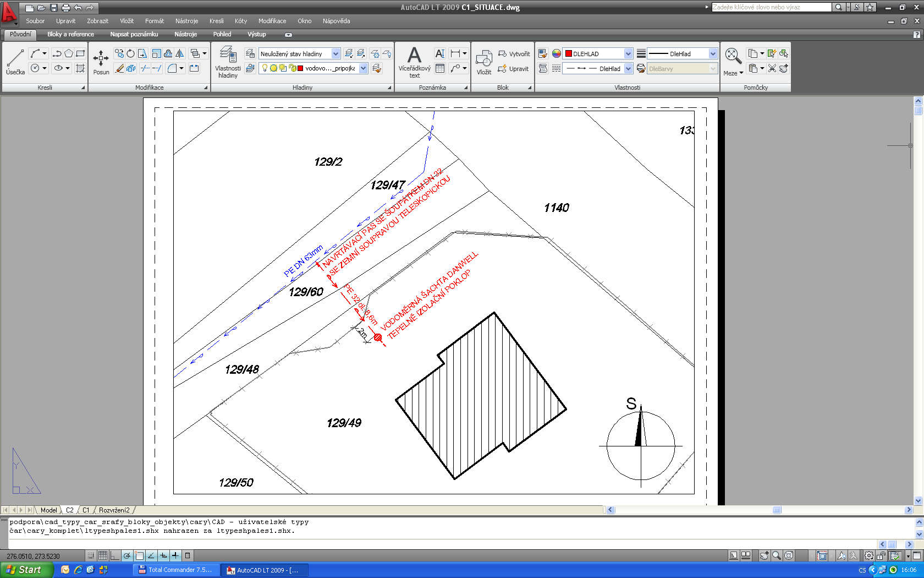
Task: Insert a table from Poznámka panel
Action: pyautogui.click(x=440, y=68)
